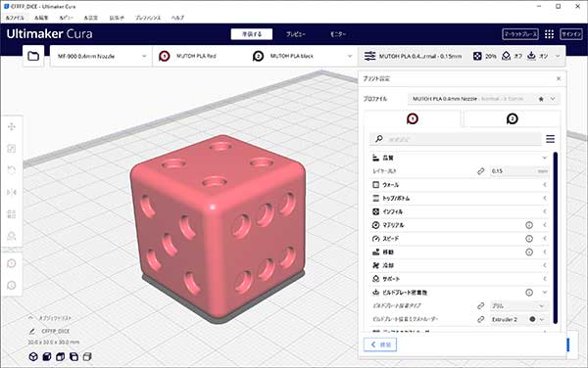
Task: Toggle layer height link icon
Action: (x=481, y=171)
